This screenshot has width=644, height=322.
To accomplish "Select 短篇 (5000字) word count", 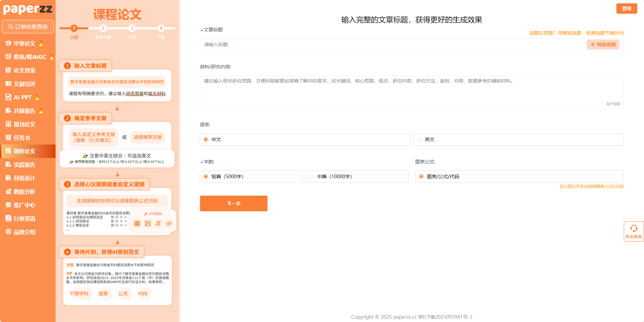I will pos(206,176).
